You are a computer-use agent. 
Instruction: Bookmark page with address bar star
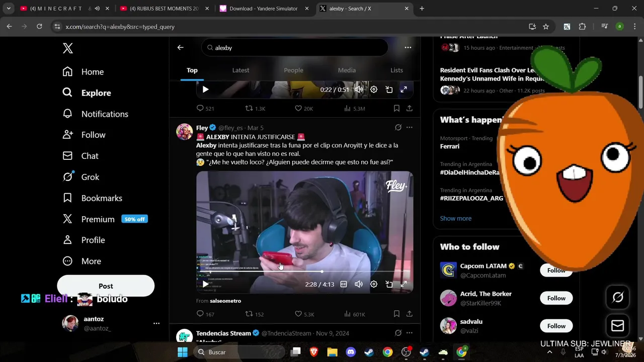[546, 27]
